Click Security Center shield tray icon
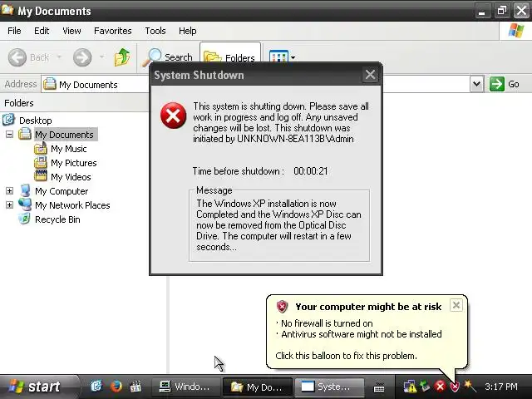 coord(455,387)
